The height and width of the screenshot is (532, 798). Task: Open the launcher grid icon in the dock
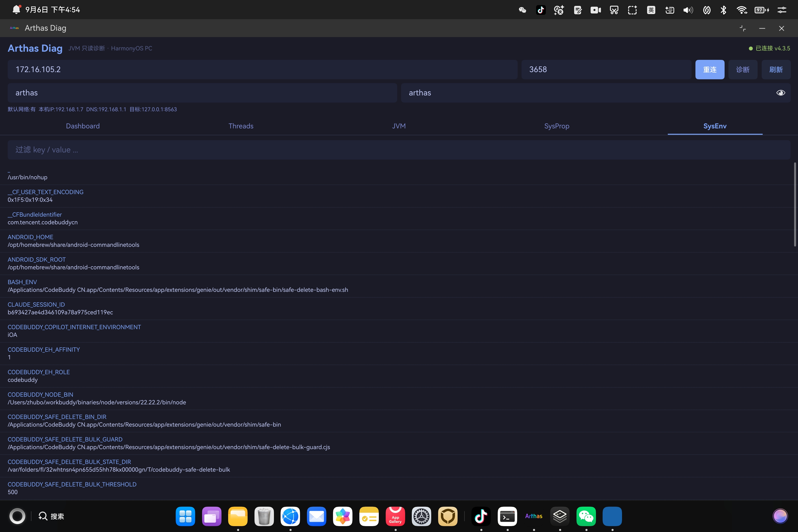(x=185, y=516)
